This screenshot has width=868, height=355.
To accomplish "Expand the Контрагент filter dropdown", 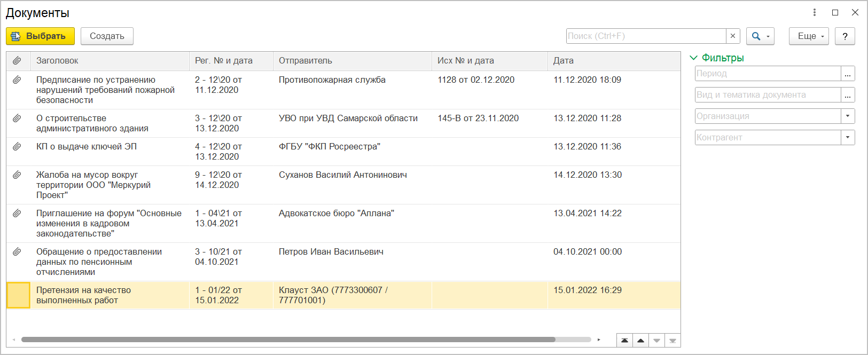I will tap(848, 137).
